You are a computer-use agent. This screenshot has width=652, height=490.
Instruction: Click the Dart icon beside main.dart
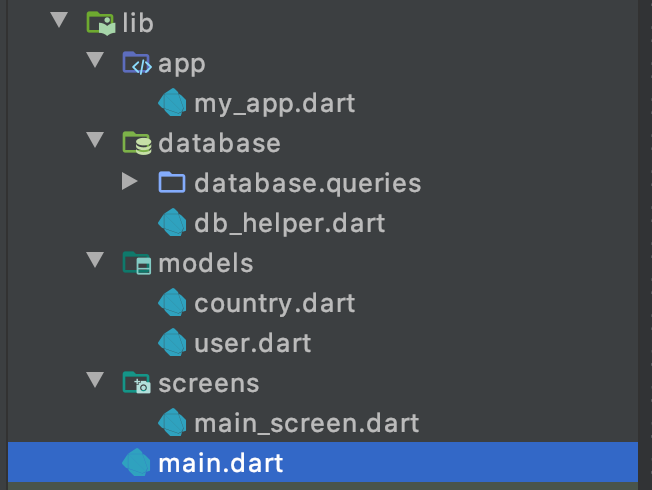coord(136,463)
